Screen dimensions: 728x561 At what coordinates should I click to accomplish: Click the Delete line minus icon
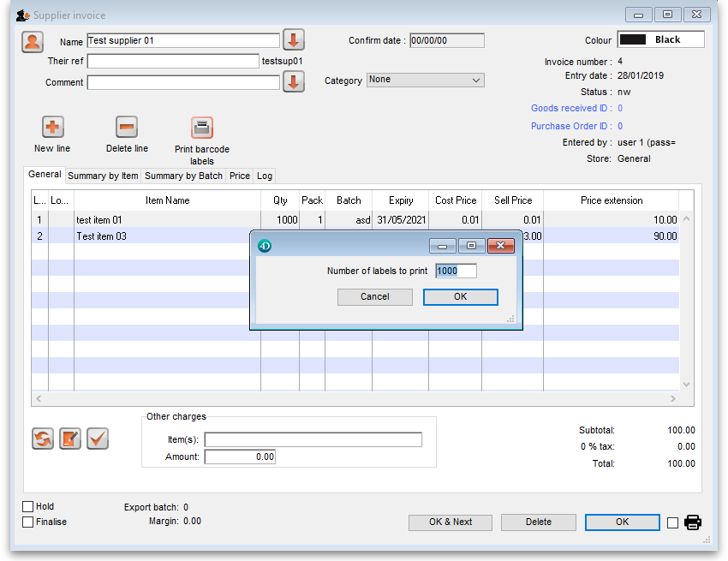click(127, 128)
